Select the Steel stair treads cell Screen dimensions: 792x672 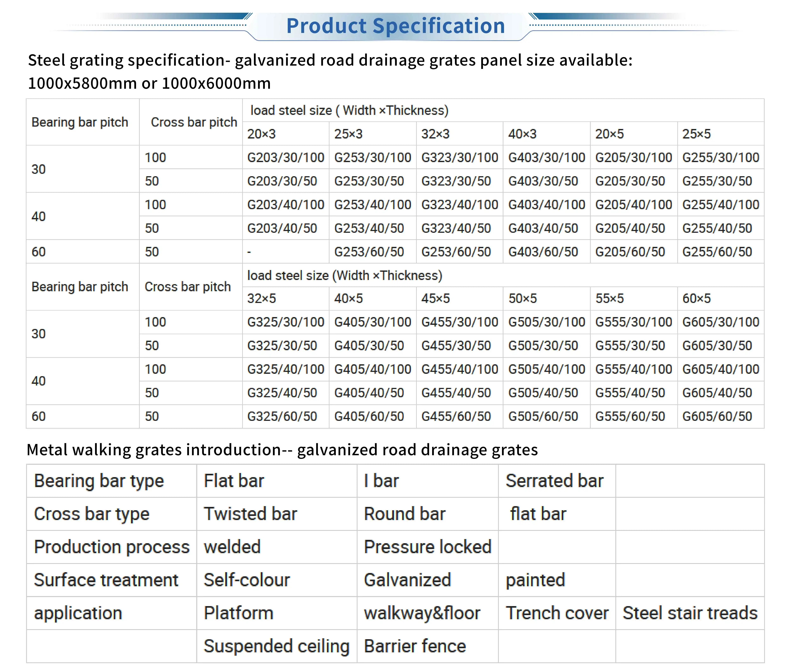coord(690,613)
